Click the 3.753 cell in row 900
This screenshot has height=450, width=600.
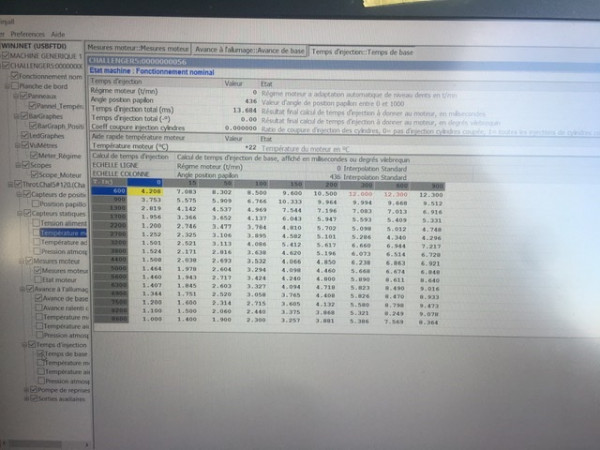tap(151, 199)
